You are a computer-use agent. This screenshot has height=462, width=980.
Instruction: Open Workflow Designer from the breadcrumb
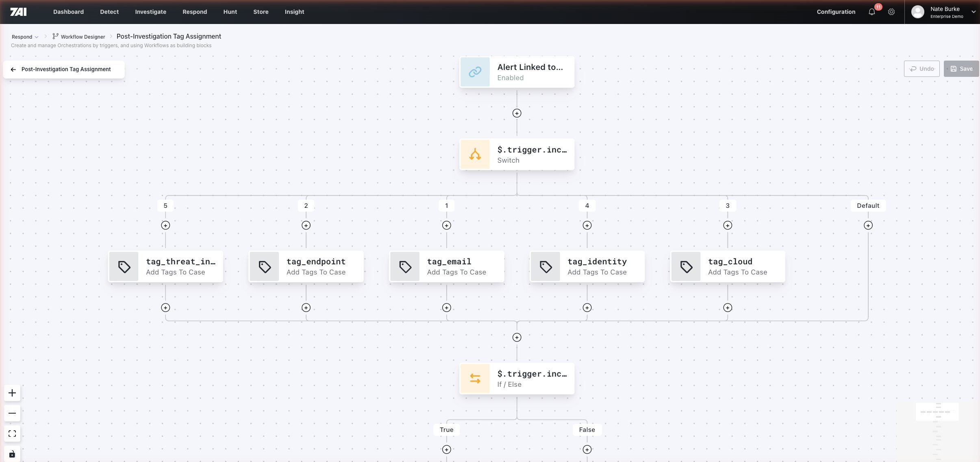tap(83, 37)
